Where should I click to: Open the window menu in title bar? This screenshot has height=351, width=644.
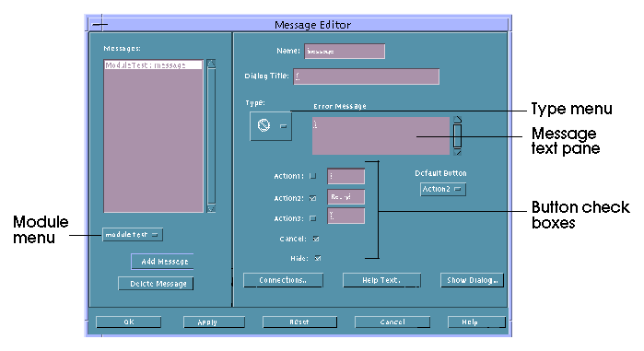(x=100, y=25)
